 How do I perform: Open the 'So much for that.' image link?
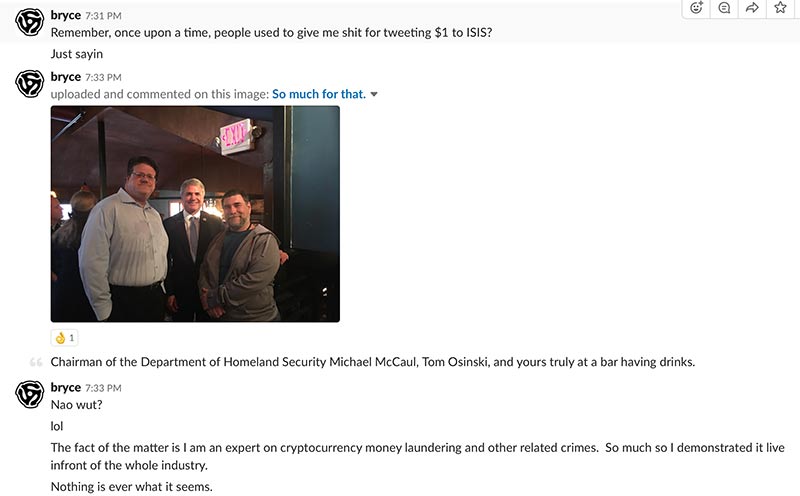(x=319, y=94)
